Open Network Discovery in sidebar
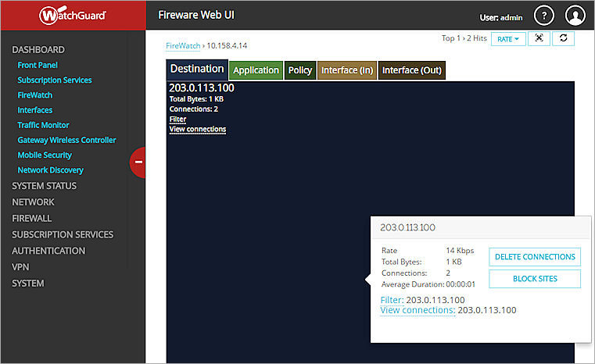 pos(51,170)
